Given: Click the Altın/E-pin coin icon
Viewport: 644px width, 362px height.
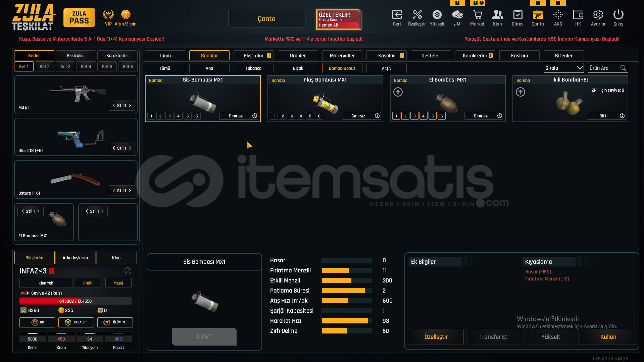Looking at the screenshot, I should coord(126,14).
